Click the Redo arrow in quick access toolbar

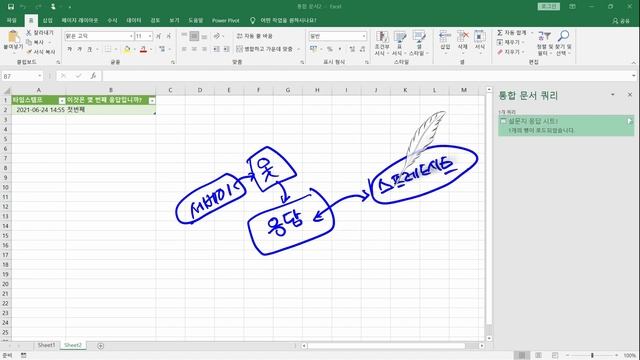[38, 7]
